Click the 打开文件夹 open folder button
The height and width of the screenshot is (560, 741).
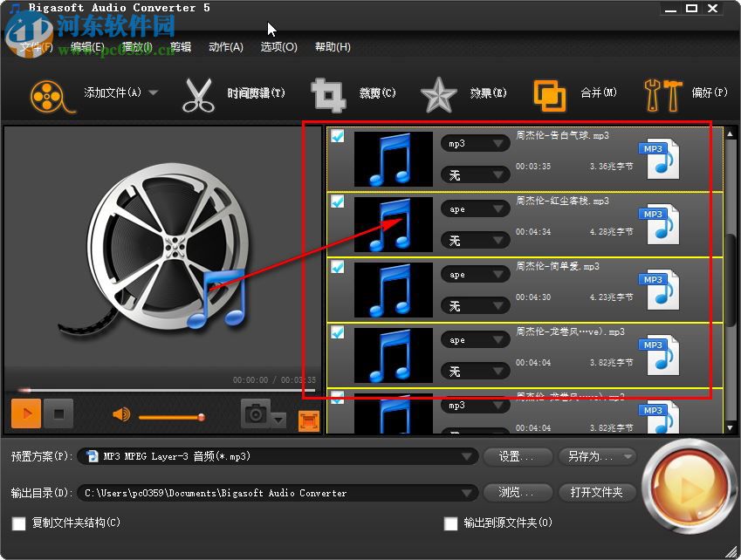pyautogui.click(x=597, y=492)
